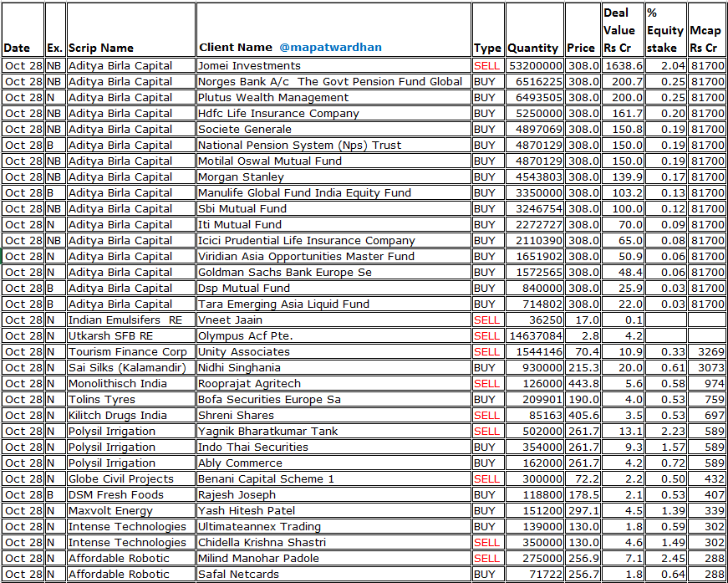The image size is (728, 583).
Task: Select the Chidella Krishna Shastri cell
Action: coord(333,543)
